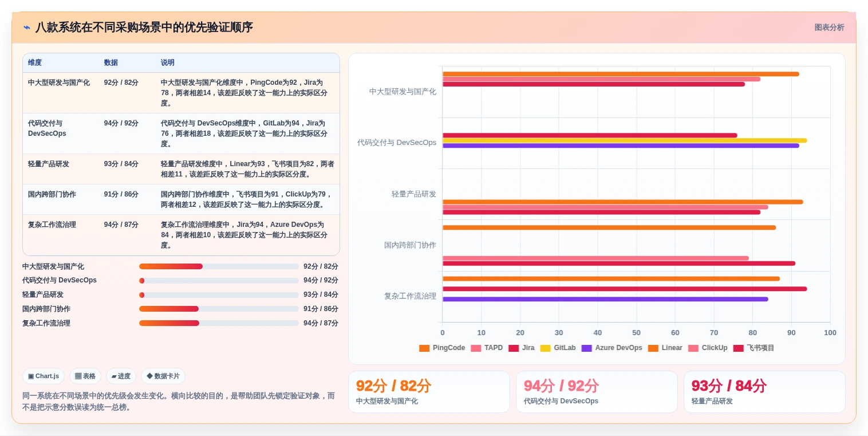Click chart axis label 轻量产品研发
Viewport: 868px width, 436px height.
click(414, 194)
